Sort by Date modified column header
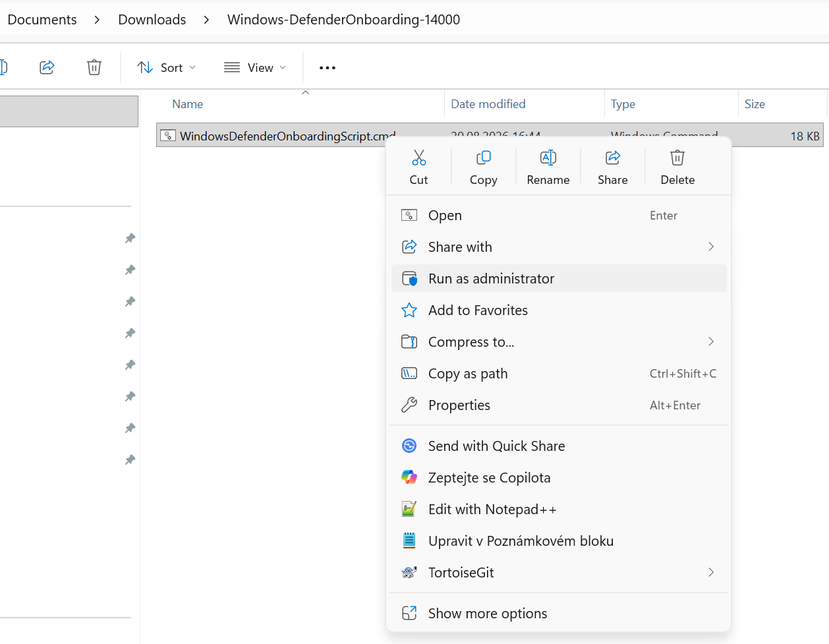This screenshot has height=644, width=829. pyautogui.click(x=488, y=104)
